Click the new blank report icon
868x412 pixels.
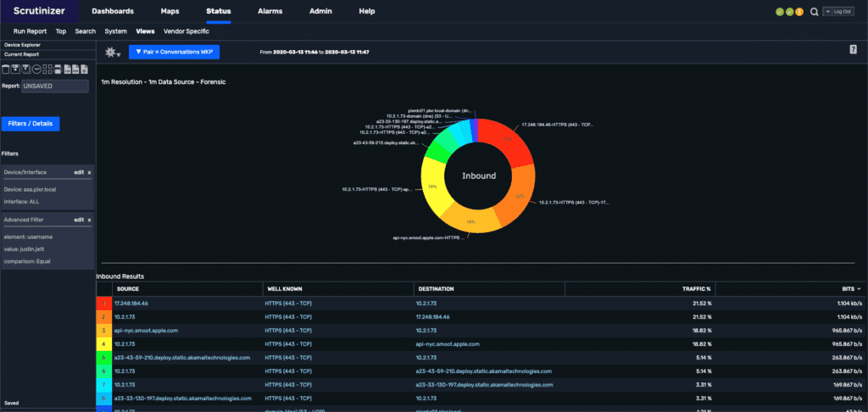(x=6, y=70)
